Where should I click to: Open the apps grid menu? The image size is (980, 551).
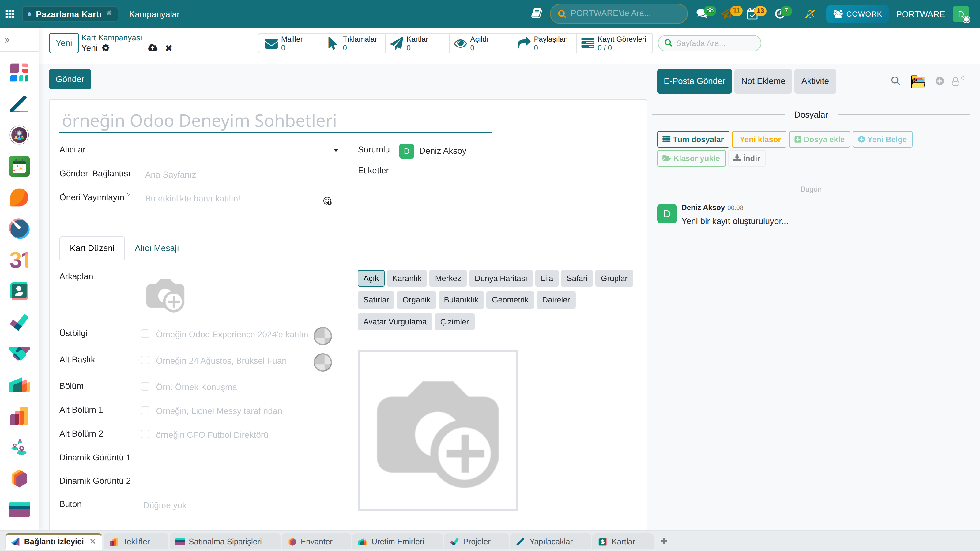tap(10, 14)
